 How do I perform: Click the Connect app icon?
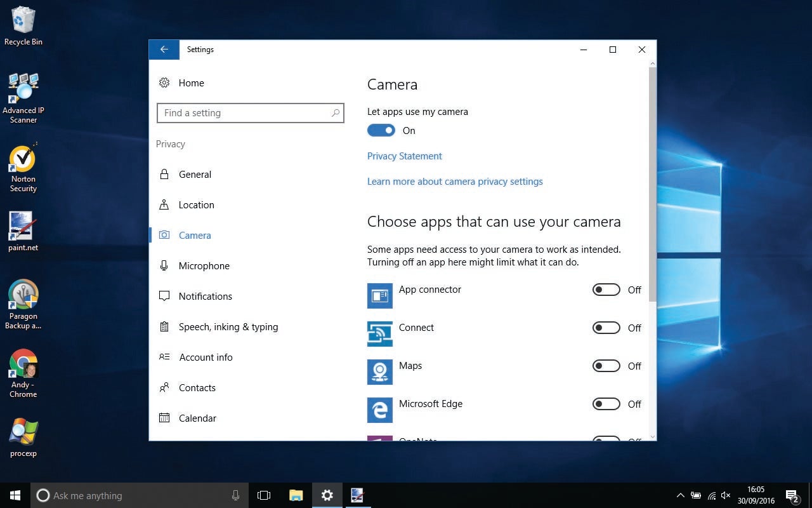(x=380, y=334)
